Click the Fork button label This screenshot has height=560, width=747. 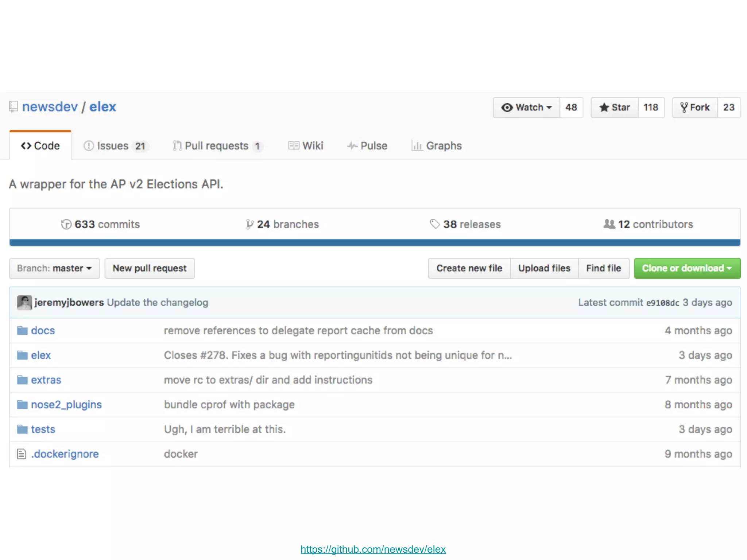(x=700, y=108)
